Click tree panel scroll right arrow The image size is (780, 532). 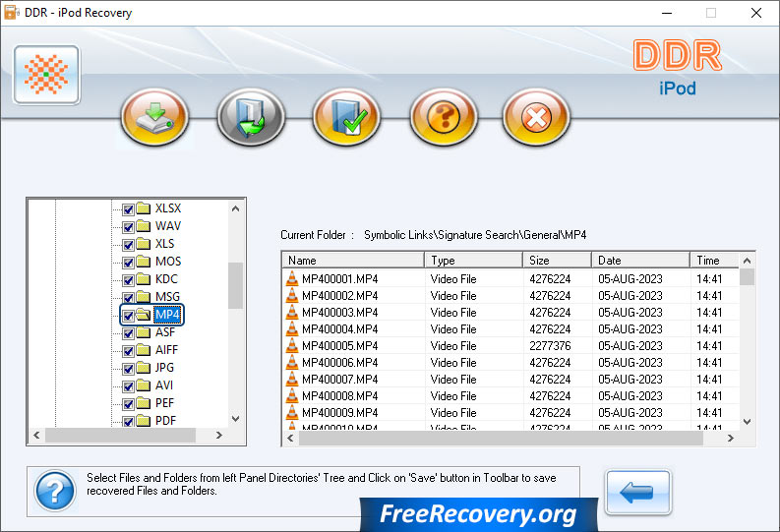click(219, 435)
